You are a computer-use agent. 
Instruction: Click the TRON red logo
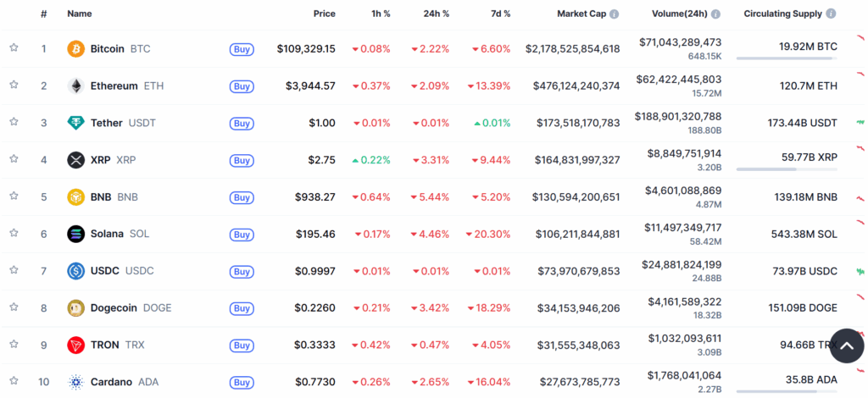tap(75, 345)
